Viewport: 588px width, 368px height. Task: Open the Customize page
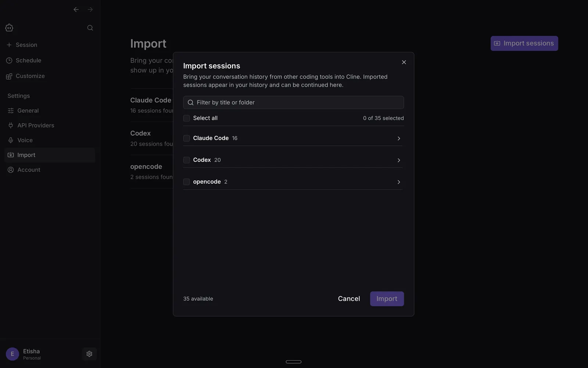pos(25,76)
